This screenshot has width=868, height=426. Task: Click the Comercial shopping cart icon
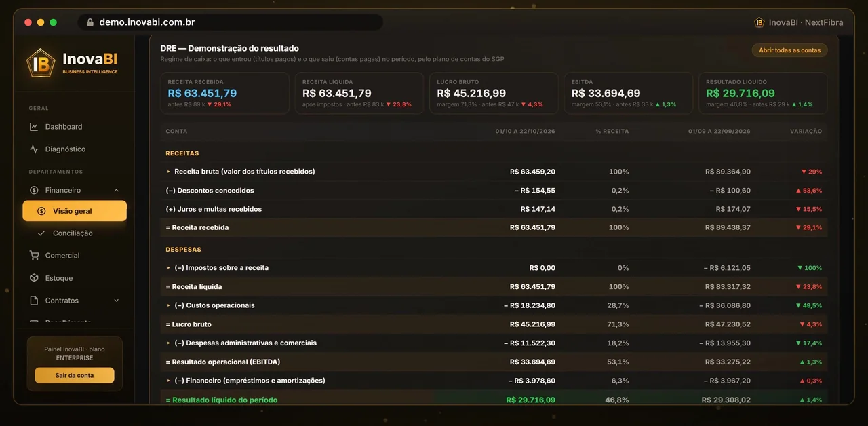pos(34,256)
